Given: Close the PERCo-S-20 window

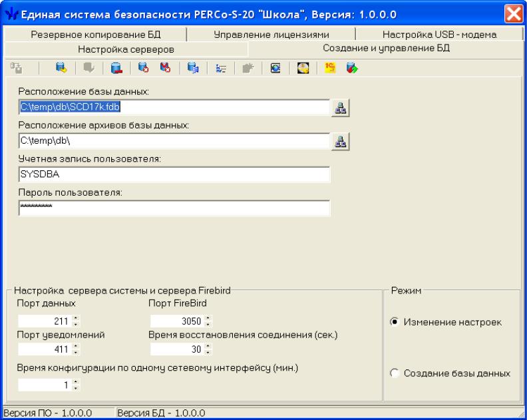Looking at the screenshot, I should click(514, 15).
